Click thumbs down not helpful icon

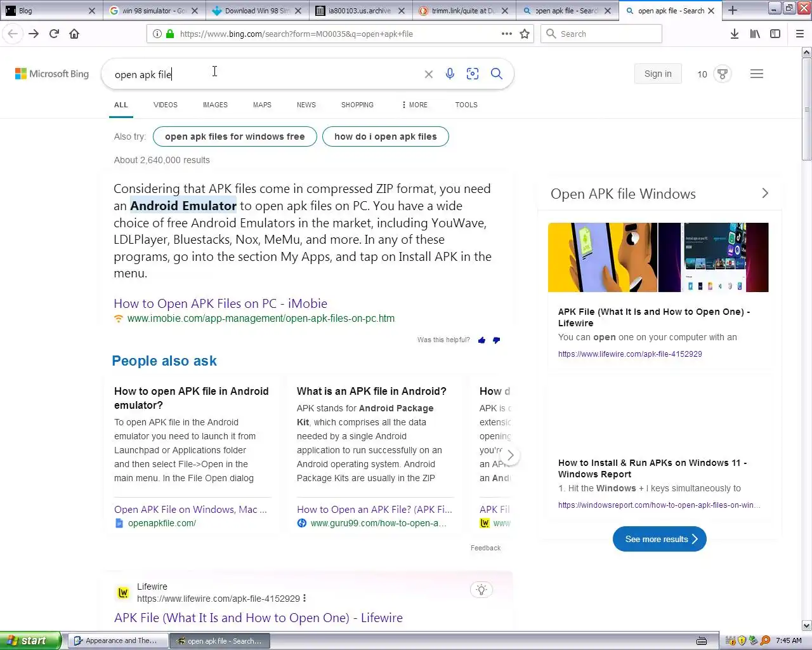click(496, 340)
